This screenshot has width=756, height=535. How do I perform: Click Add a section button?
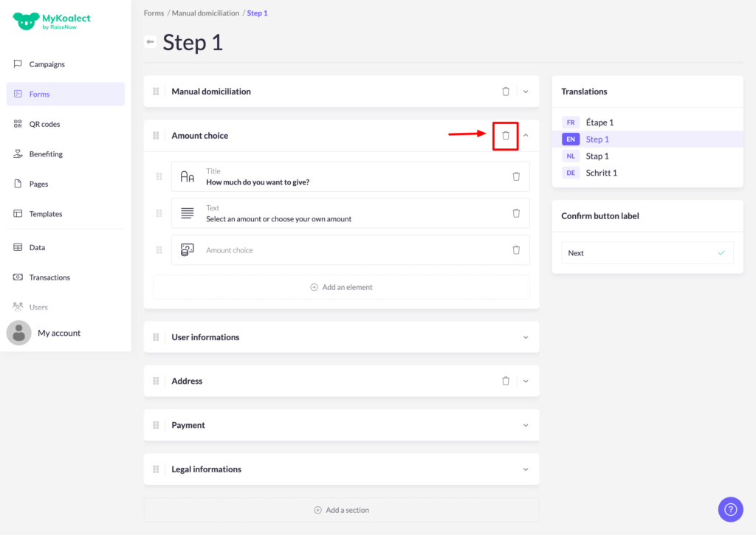pos(341,510)
